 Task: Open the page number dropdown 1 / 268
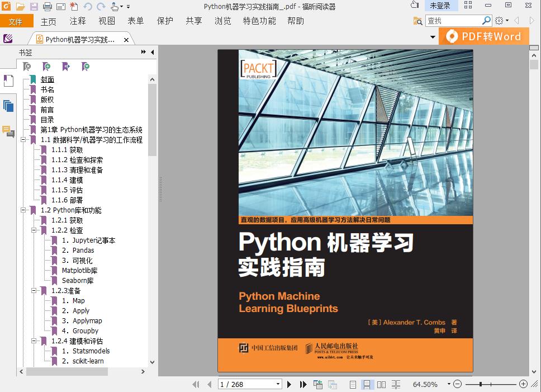click(278, 384)
